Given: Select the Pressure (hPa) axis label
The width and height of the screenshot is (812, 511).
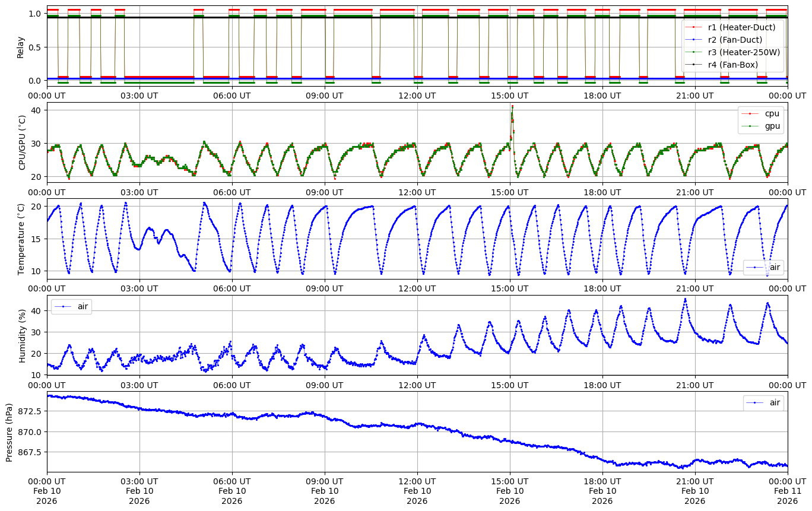Looking at the screenshot, I should [x=9, y=431].
